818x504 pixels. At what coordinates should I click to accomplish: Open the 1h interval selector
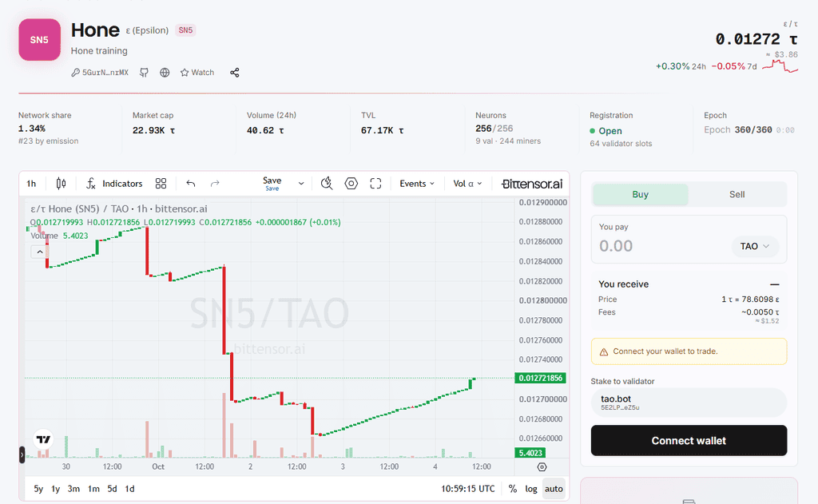tap(31, 184)
